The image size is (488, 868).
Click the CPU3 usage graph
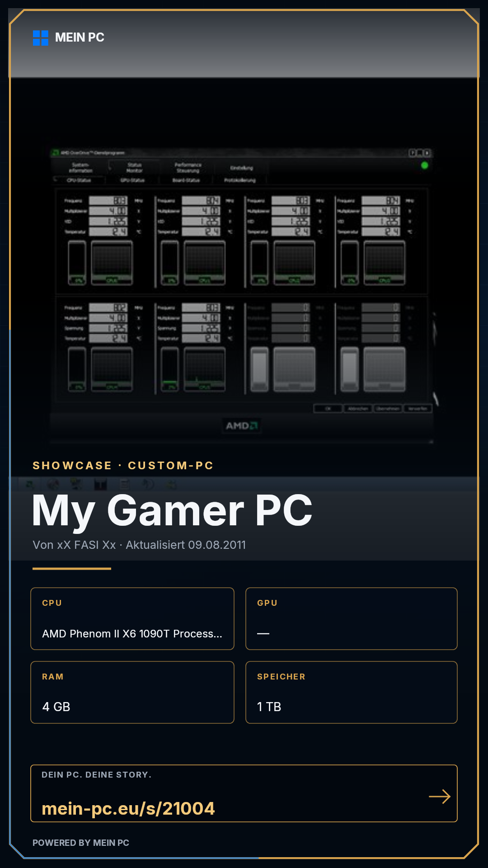[x=385, y=263]
